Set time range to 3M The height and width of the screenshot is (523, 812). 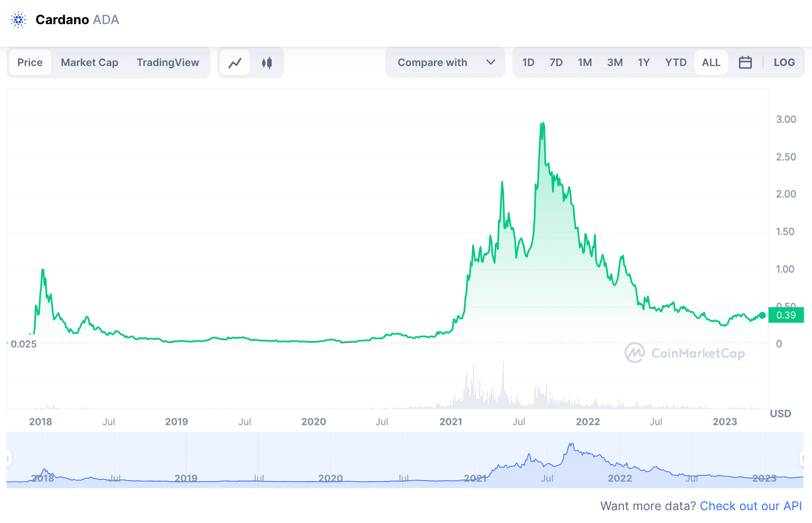(615, 63)
